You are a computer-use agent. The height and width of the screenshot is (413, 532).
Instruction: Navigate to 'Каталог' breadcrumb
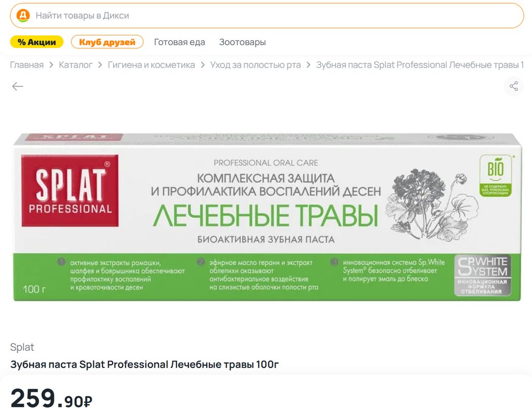(x=76, y=65)
